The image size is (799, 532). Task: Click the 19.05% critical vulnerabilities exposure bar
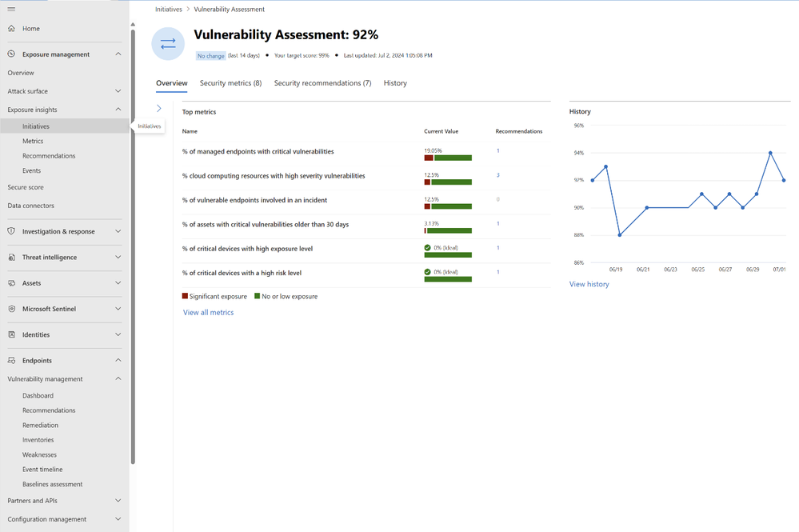point(448,158)
